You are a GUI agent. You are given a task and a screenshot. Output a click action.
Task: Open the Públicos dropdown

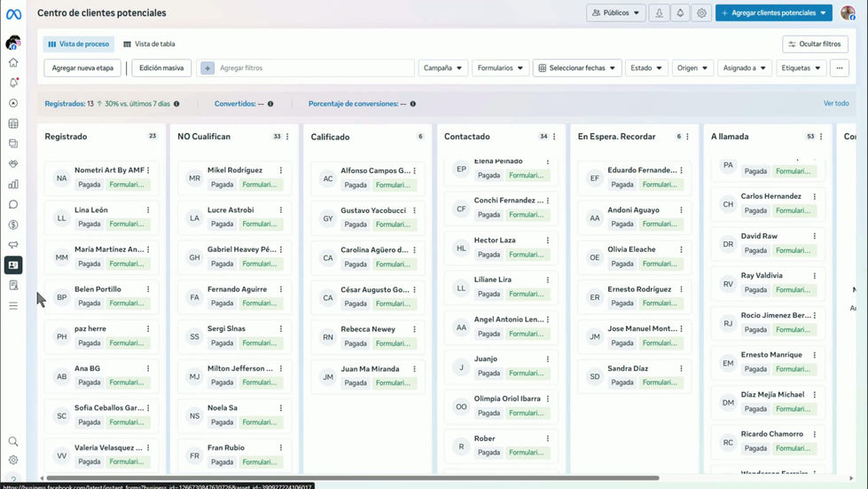click(616, 12)
